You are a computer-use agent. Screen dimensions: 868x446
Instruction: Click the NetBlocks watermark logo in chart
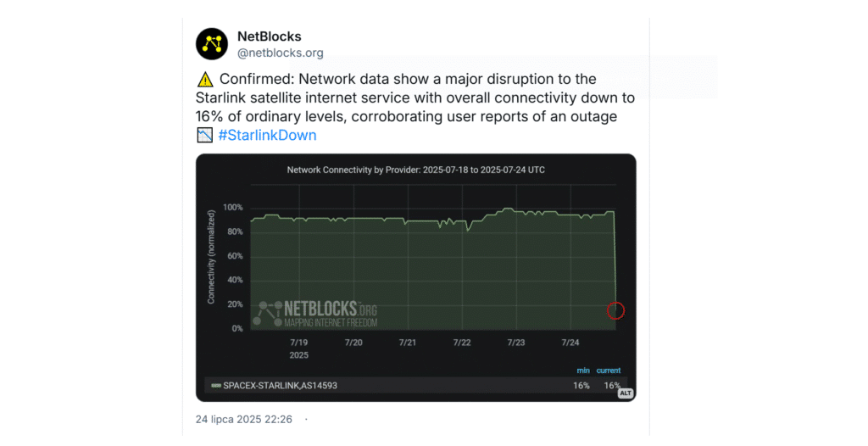(x=318, y=314)
